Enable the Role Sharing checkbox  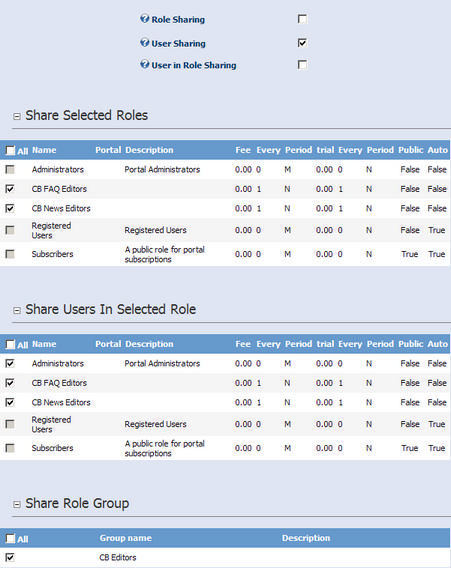[302, 19]
